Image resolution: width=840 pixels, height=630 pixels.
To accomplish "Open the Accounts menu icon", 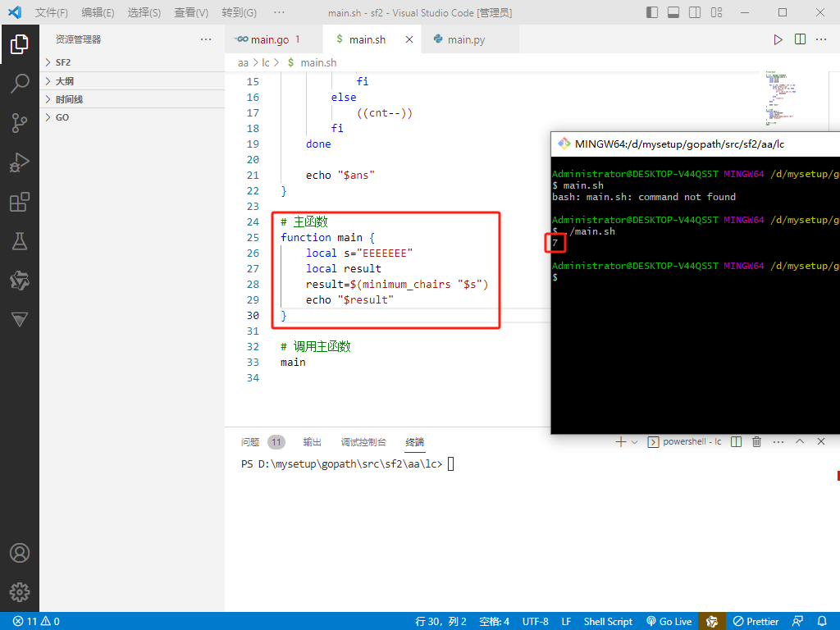I will click(20, 553).
